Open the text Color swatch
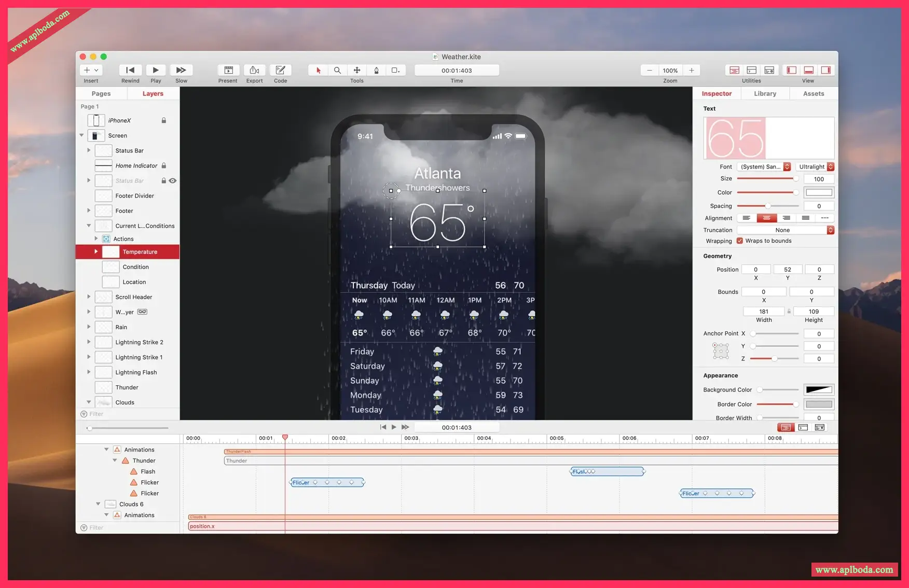The height and width of the screenshot is (588, 909). [x=819, y=192]
